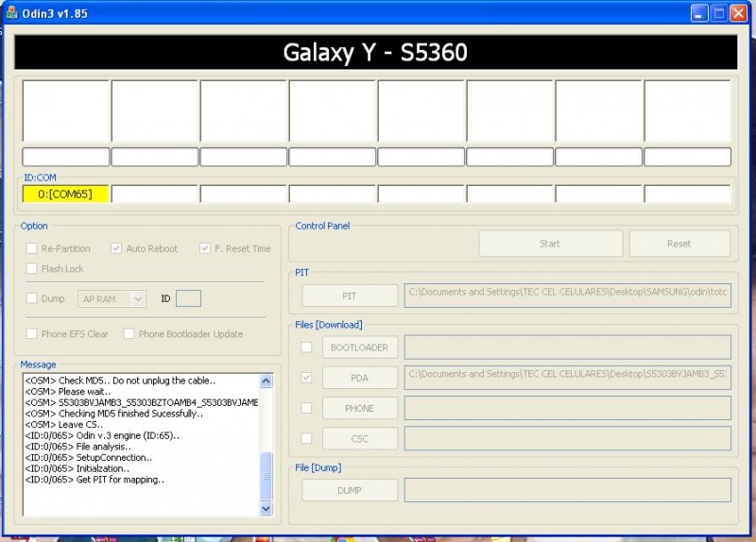This screenshot has width=756, height=542.
Task: Enable Phone EFS Clear checkbox
Action: pyautogui.click(x=32, y=333)
